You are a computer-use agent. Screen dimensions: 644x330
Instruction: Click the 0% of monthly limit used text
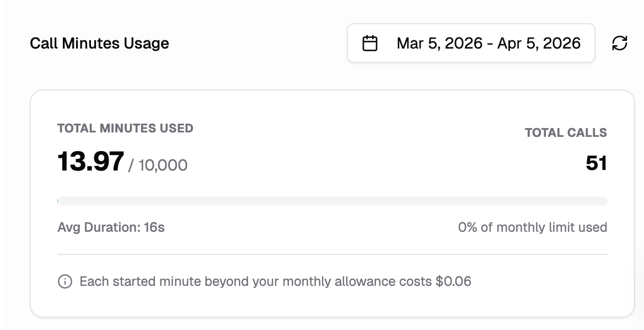pyautogui.click(x=532, y=227)
